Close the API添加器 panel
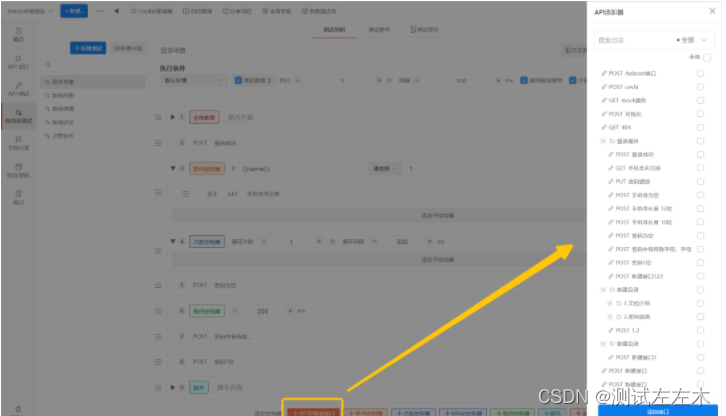 pos(712,11)
